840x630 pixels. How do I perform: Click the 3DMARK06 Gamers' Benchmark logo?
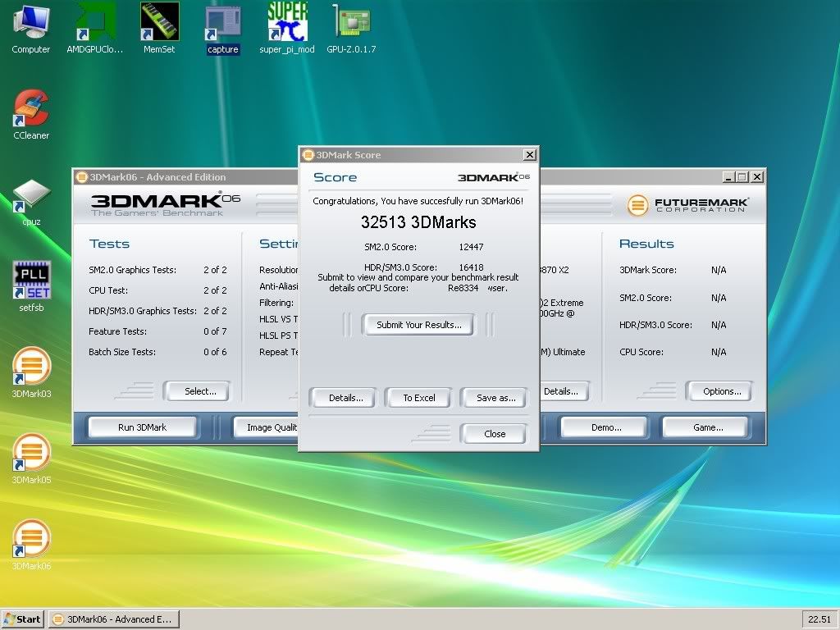pyautogui.click(x=166, y=204)
